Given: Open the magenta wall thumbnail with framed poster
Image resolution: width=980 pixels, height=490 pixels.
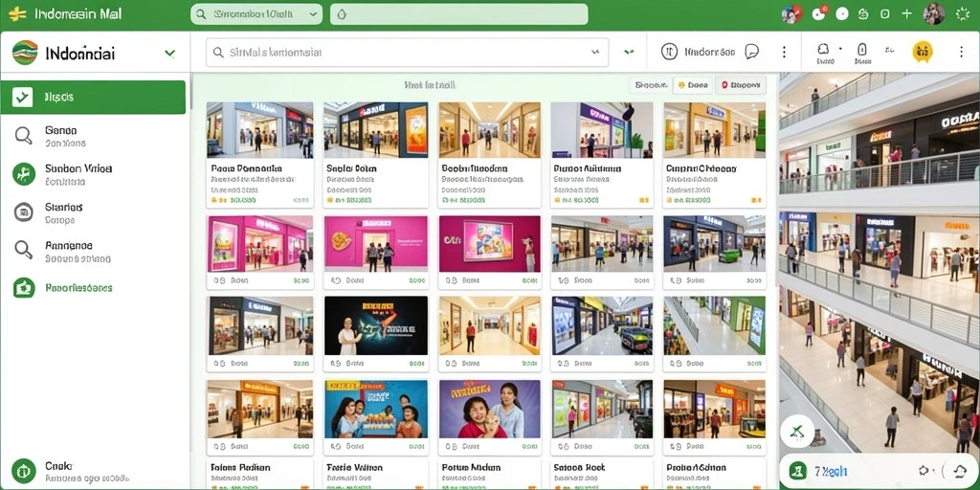Looking at the screenshot, I should [x=489, y=244].
